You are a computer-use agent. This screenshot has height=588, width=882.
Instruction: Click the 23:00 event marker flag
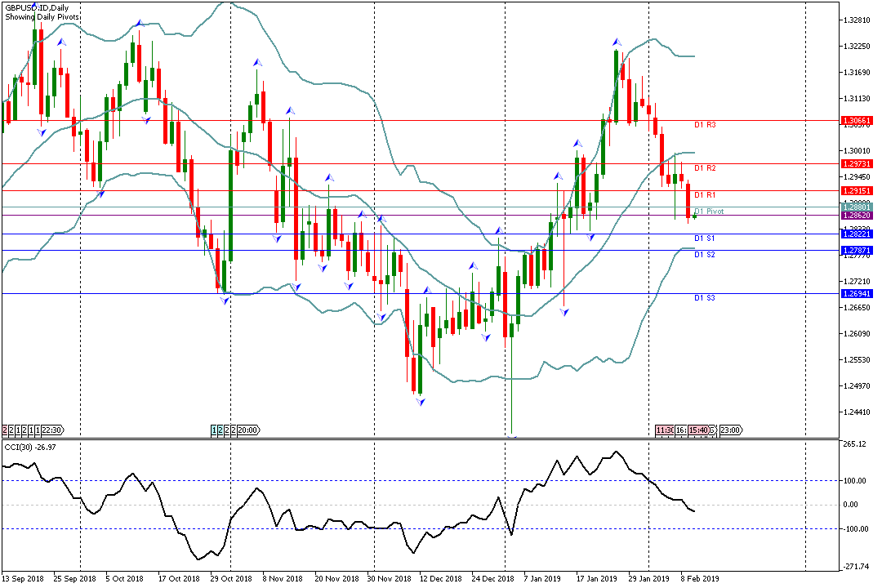click(x=729, y=430)
